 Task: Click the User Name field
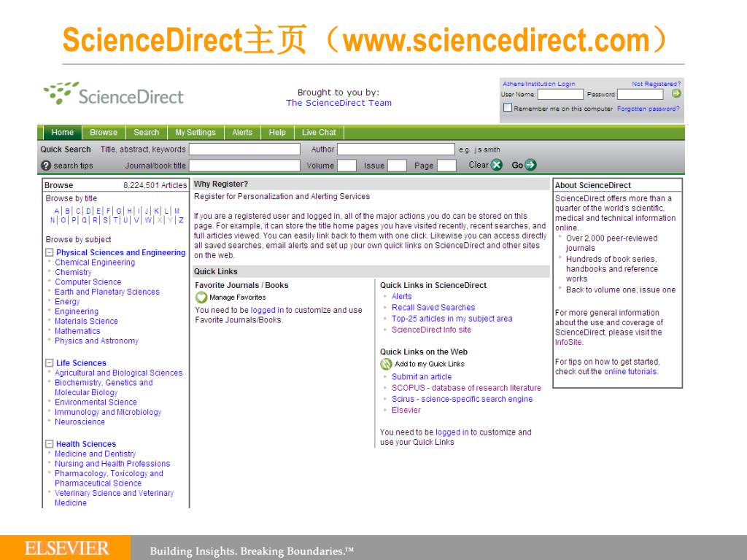(x=560, y=94)
